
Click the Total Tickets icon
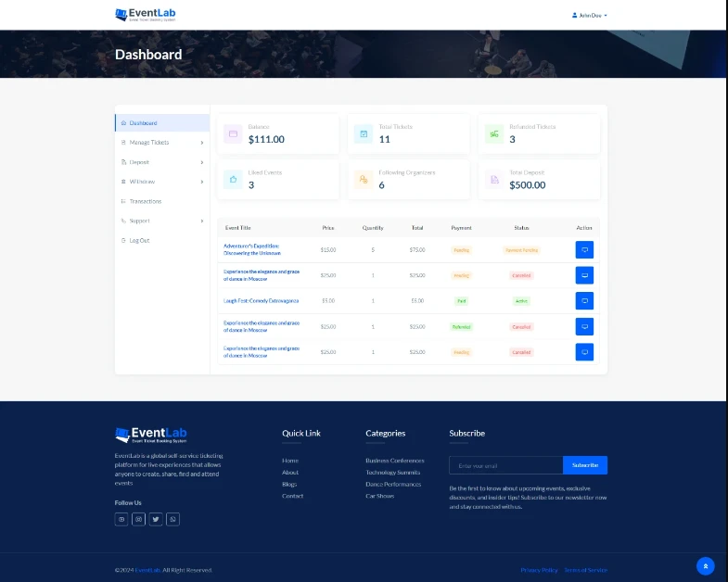click(364, 134)
